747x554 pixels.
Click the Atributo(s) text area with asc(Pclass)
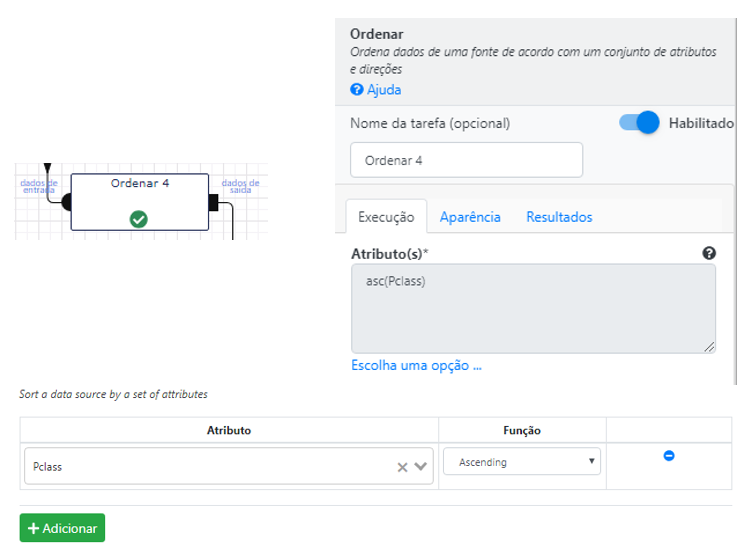click(x=533, y=308)
